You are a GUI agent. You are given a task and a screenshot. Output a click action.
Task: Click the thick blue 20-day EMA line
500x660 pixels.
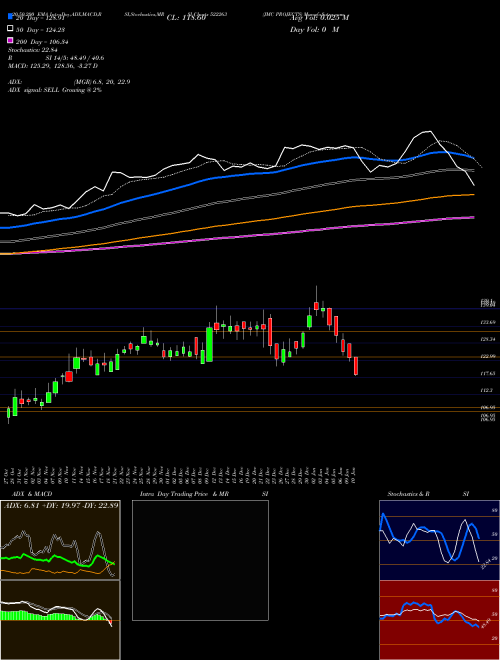pos(236,175)
